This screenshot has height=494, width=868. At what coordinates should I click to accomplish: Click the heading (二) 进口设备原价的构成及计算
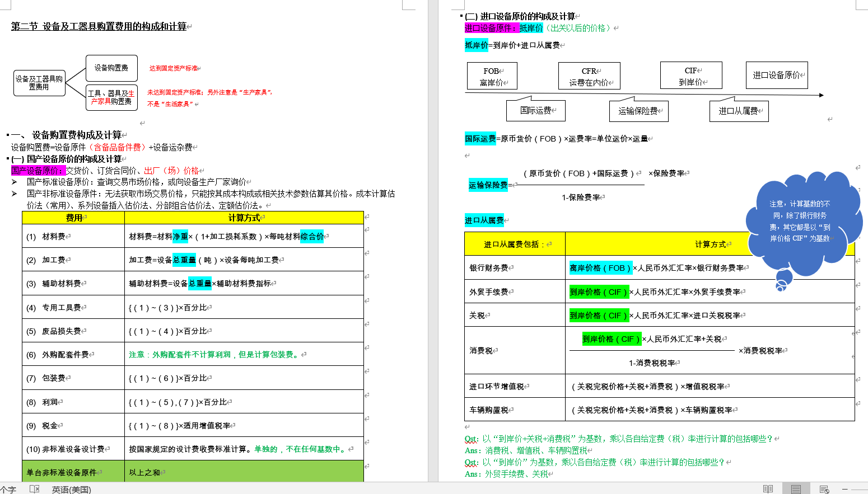coord(520,16)
